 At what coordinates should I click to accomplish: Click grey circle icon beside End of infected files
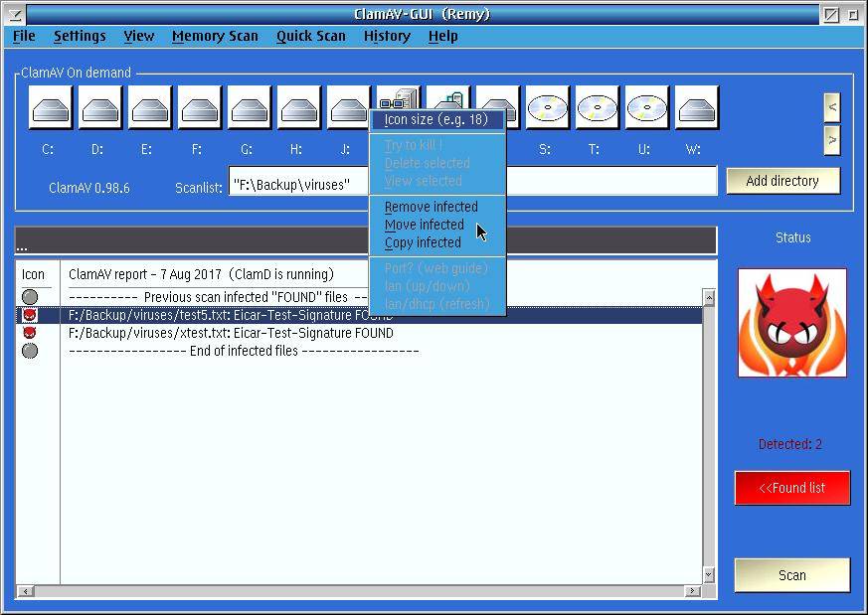(30, 351)
